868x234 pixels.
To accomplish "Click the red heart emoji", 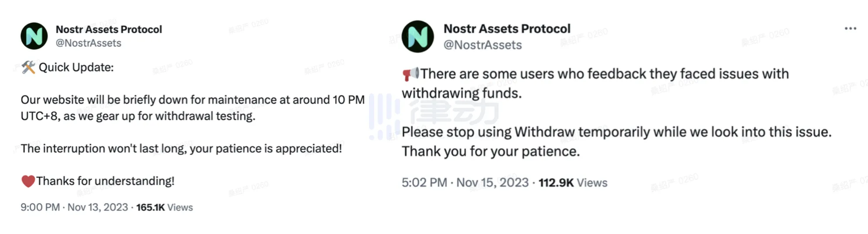I will pyautogui.click(x=28, y=181).
